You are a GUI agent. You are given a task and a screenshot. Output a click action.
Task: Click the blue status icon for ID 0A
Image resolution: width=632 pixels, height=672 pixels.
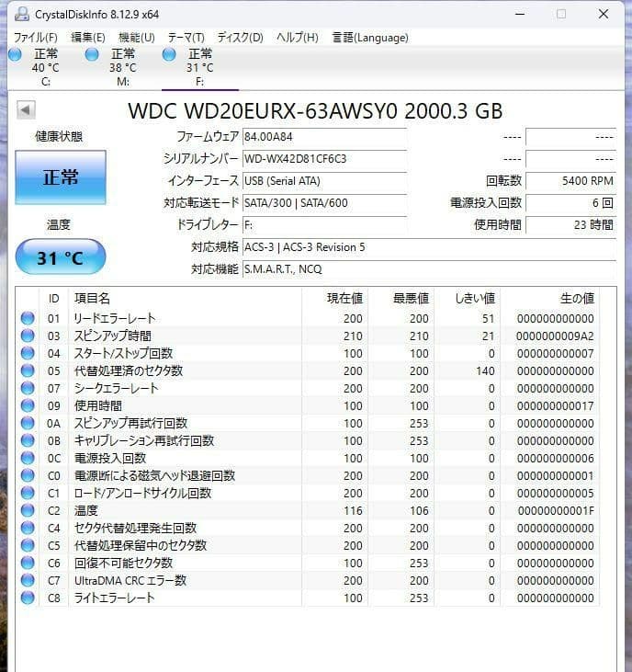(x=28, y=423)
